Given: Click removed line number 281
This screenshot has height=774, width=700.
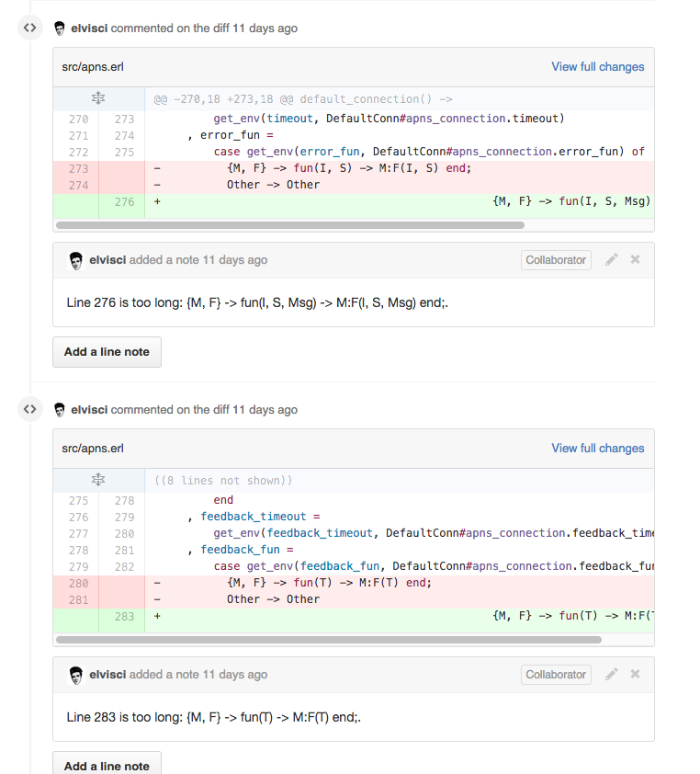Looking at the screenshot, I should click(x=78, y=600).
